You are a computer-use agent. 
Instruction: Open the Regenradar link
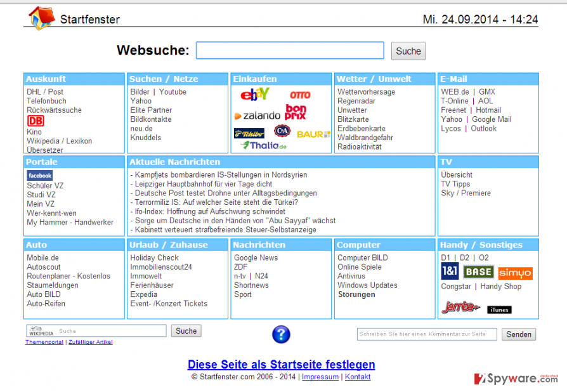click(x=356, y=101)
